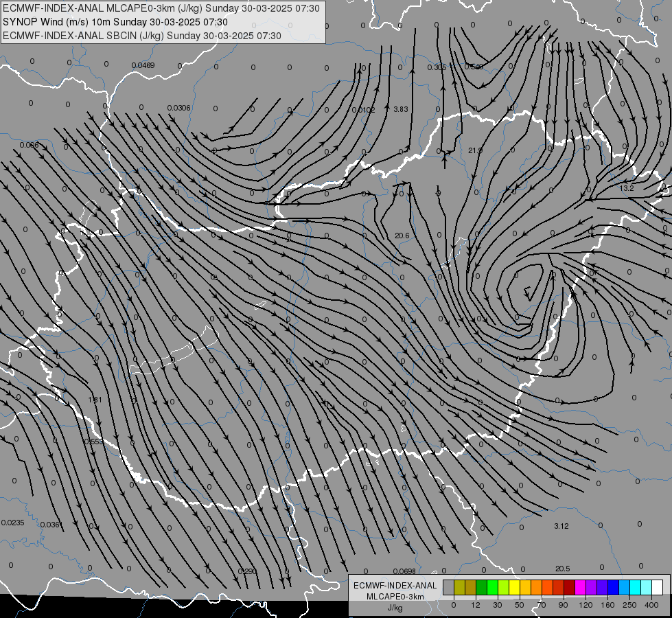Click the legend tick label 120
This screenshot has height=618, width=672.
point(586,605)
